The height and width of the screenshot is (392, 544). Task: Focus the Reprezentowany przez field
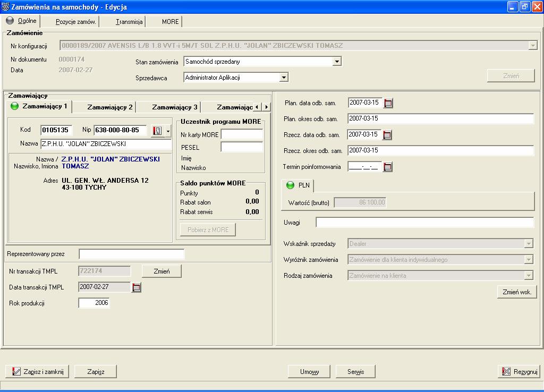pyautogui.click(x=132, y=254)
